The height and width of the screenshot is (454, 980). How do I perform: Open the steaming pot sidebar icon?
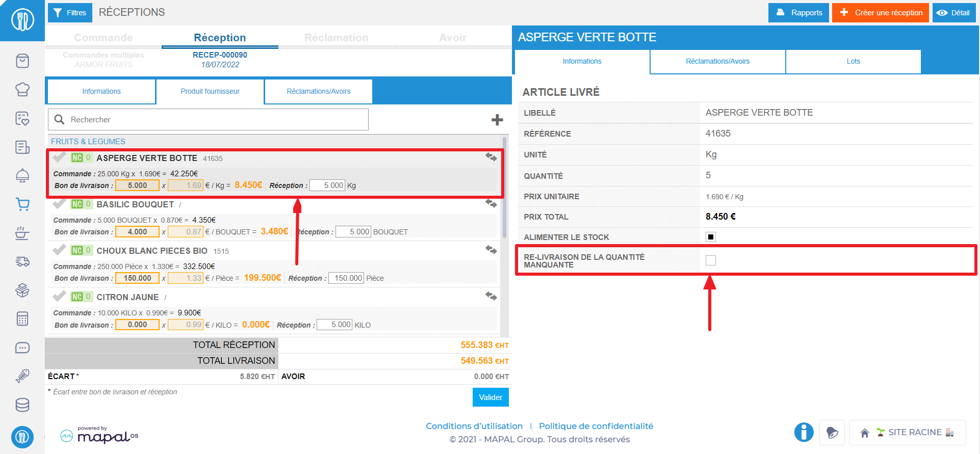pos(22,233)
